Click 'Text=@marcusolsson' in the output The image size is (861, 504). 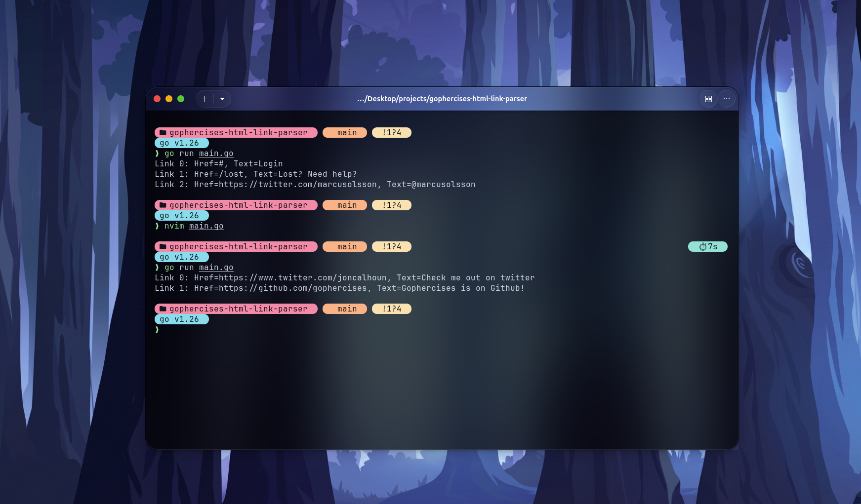coord(431,184)
